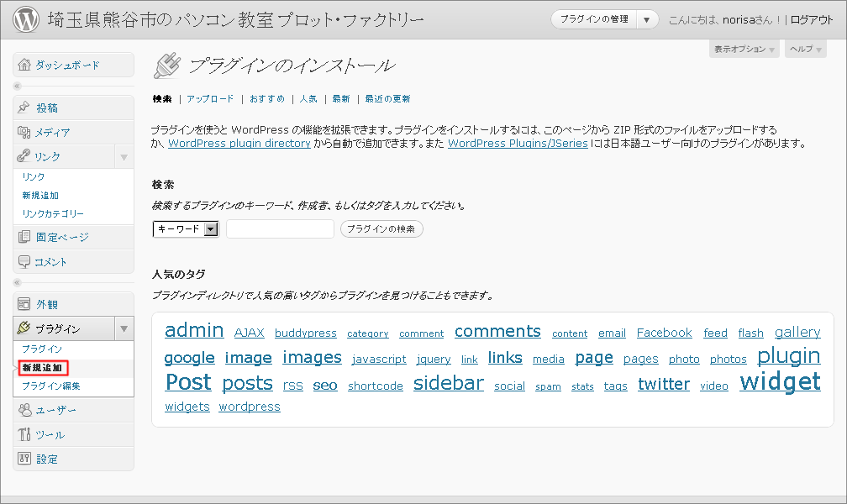Open 固定ページ menu in sidebar
The image size is (847, 504).
(x=62, y=237)
